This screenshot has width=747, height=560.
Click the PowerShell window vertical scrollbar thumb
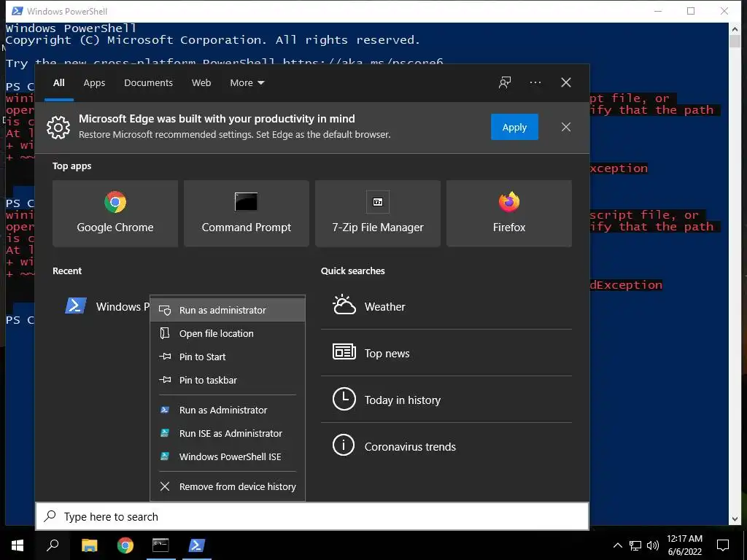tap(735, 42)
